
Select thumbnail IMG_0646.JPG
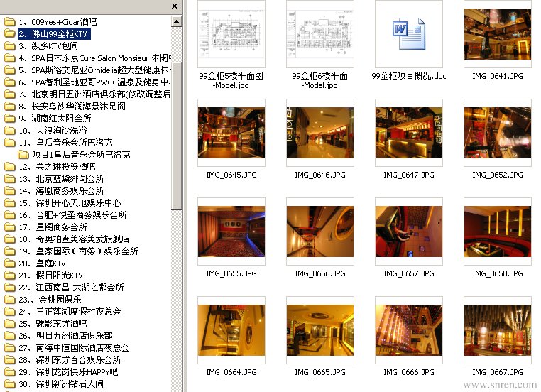click(320, 133)
